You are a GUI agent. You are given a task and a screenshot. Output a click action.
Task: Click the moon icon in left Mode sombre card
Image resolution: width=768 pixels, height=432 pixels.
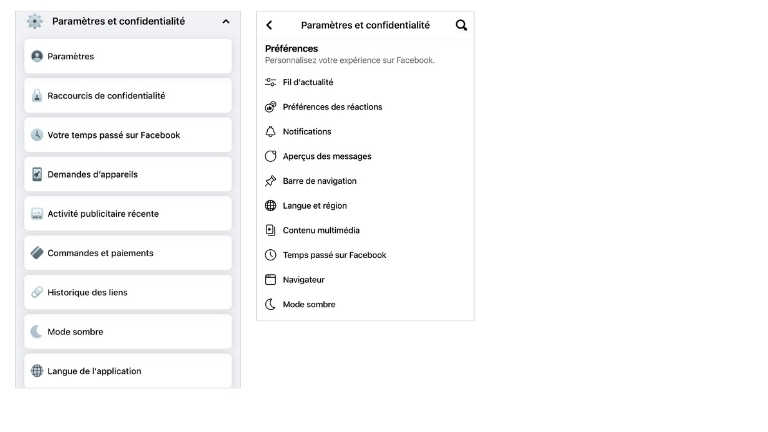37,332
